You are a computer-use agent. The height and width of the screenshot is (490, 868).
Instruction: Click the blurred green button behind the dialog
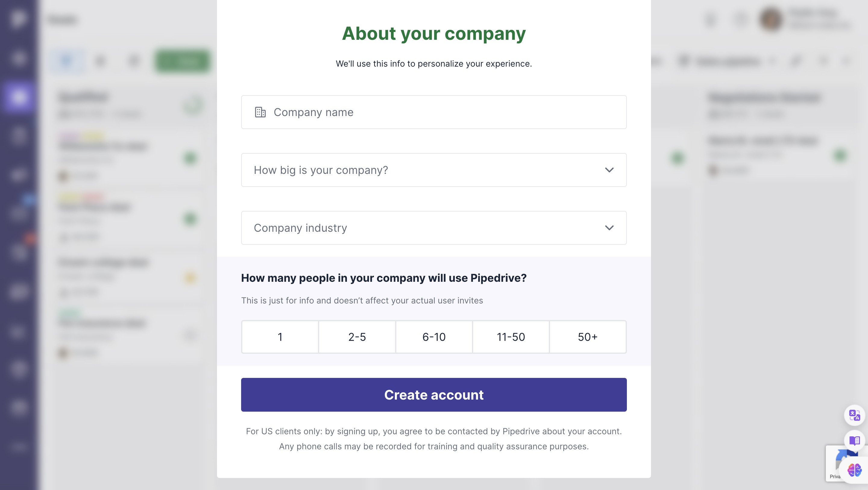(182, 61)
